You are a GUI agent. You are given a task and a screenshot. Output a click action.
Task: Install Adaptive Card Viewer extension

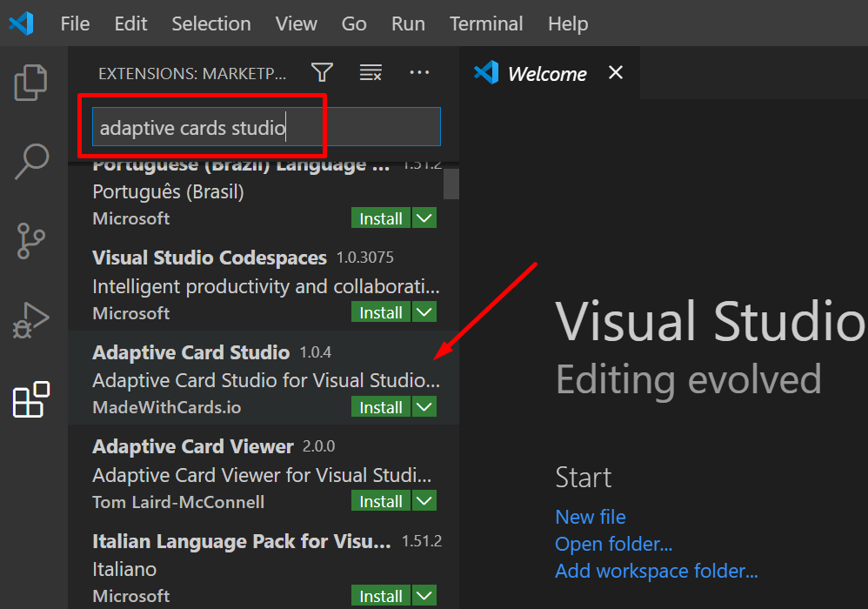[381, 501]
